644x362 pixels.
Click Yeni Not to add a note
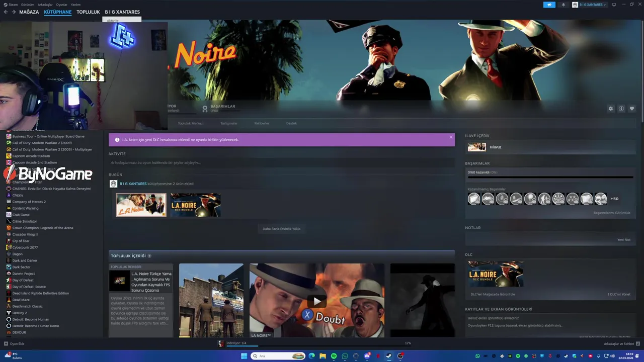tap(624, 240)
